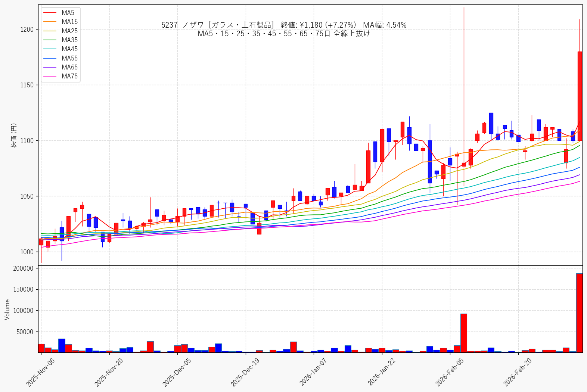Click the 2026-Feb-05 date label

pyautogui.click(x=450, y=372)
